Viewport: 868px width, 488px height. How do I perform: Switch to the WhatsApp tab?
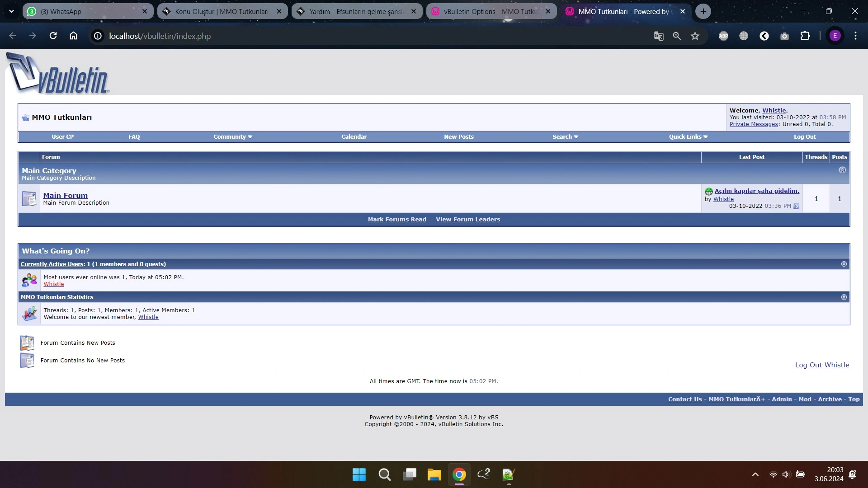[81, 11]
